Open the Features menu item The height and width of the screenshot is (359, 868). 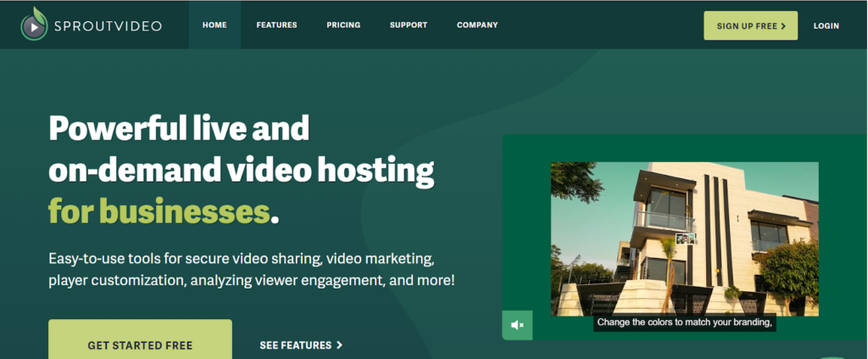tap(276, 25)
